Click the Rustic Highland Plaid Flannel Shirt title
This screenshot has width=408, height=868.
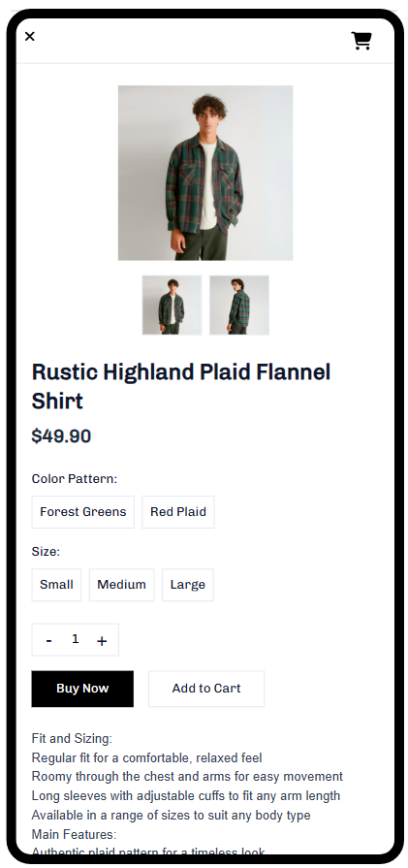[181, 386]
